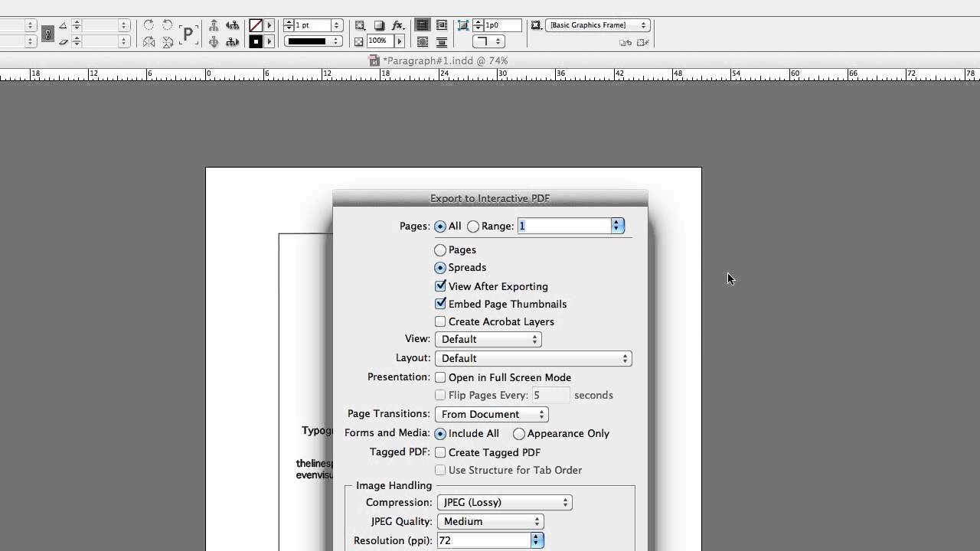This screenshot has width=980, height=551.
Task: Click the corner options frame icon
Action: [x=463, y=25]
